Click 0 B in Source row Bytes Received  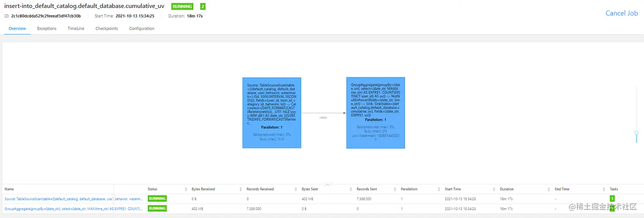tap(194, 198)
